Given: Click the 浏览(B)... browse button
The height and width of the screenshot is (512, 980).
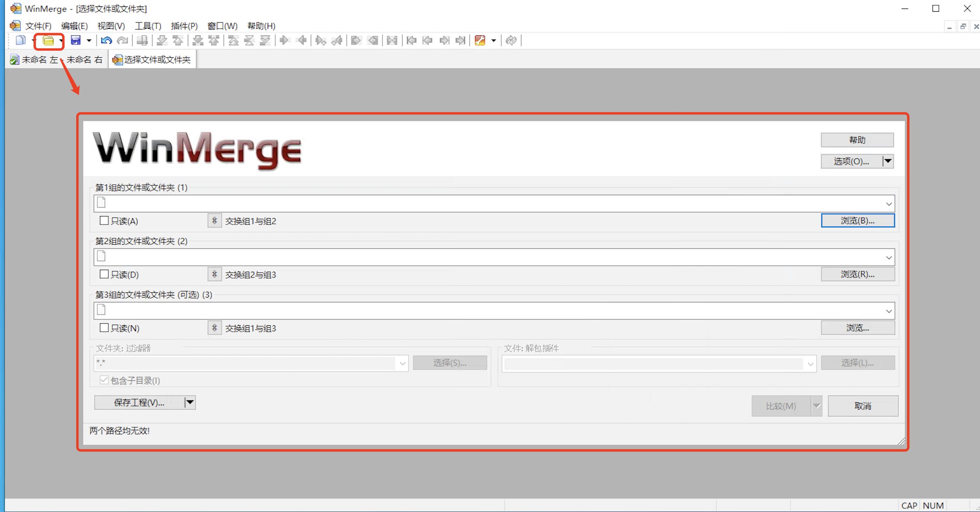Looking at the screenshot, I should tap(857, 221).
